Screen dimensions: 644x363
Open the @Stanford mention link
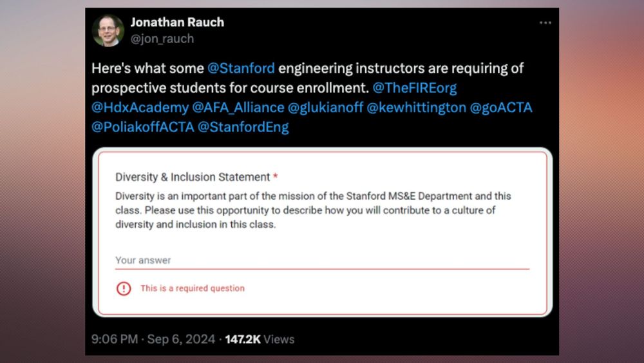coord(241,68)
